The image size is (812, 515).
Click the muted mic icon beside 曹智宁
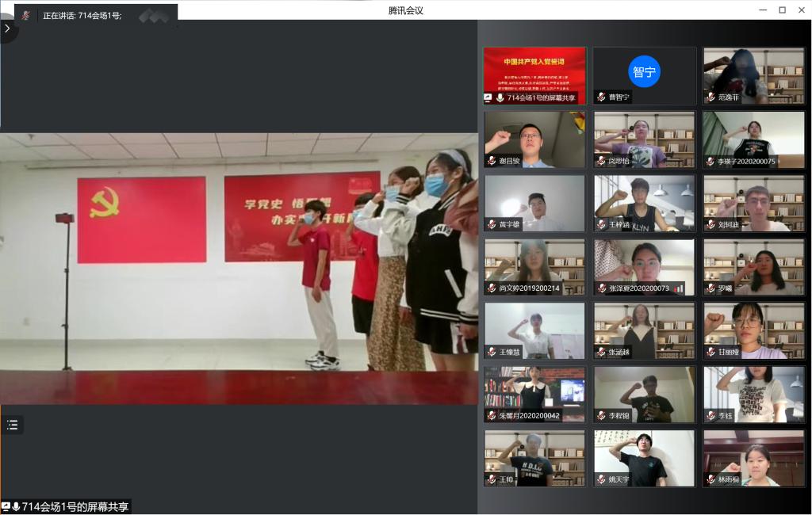601,97
